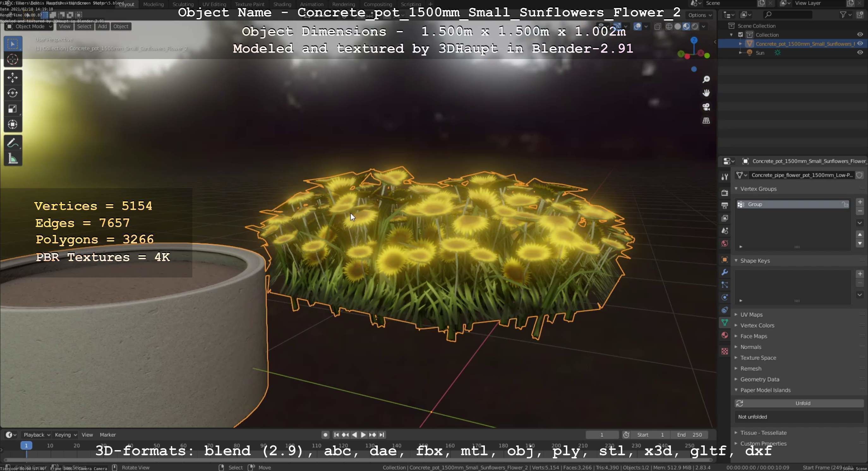Open the Render properties tab
This screenshot has width=868, height=471.
pyautogui.click(x=725, y=193)
